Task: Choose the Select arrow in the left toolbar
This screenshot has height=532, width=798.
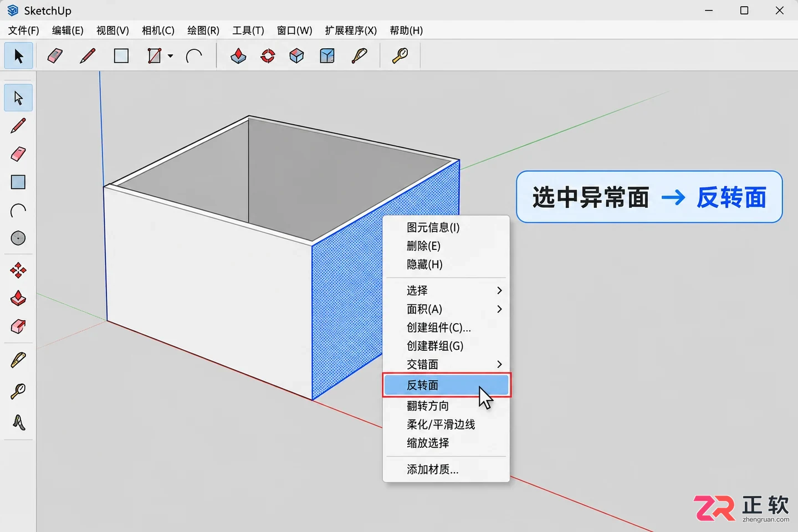Action: (18, 98)
